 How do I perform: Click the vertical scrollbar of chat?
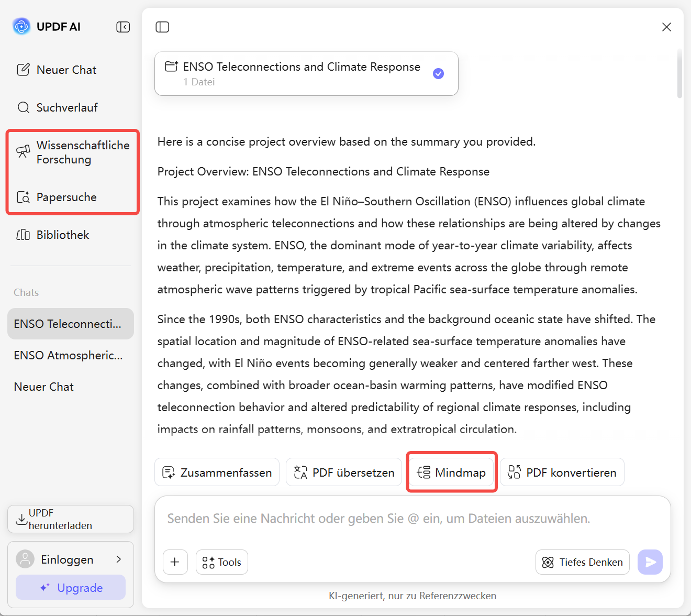click(679, 73)
